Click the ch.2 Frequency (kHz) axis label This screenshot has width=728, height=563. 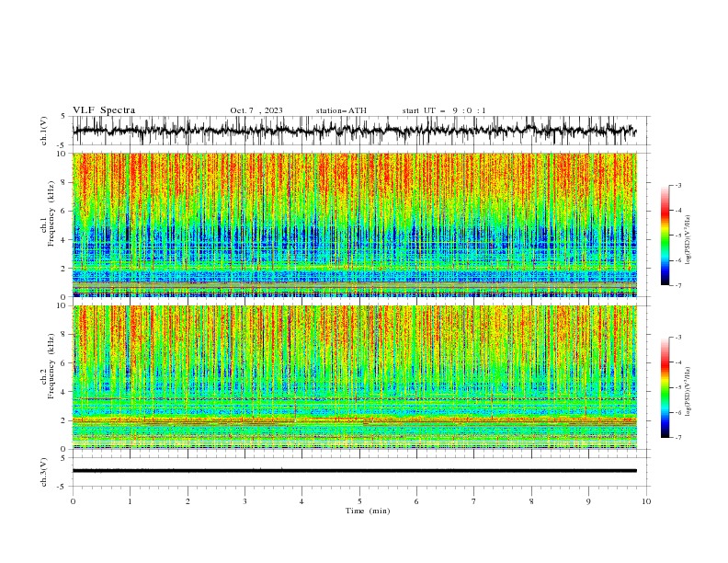click(x=49, y=366)
